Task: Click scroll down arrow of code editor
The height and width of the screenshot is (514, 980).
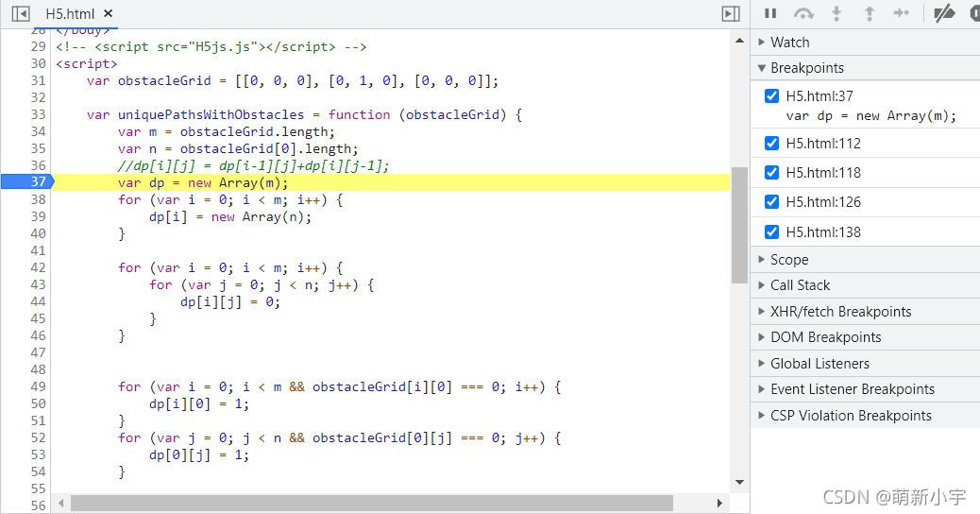Action: click(739, 482)
